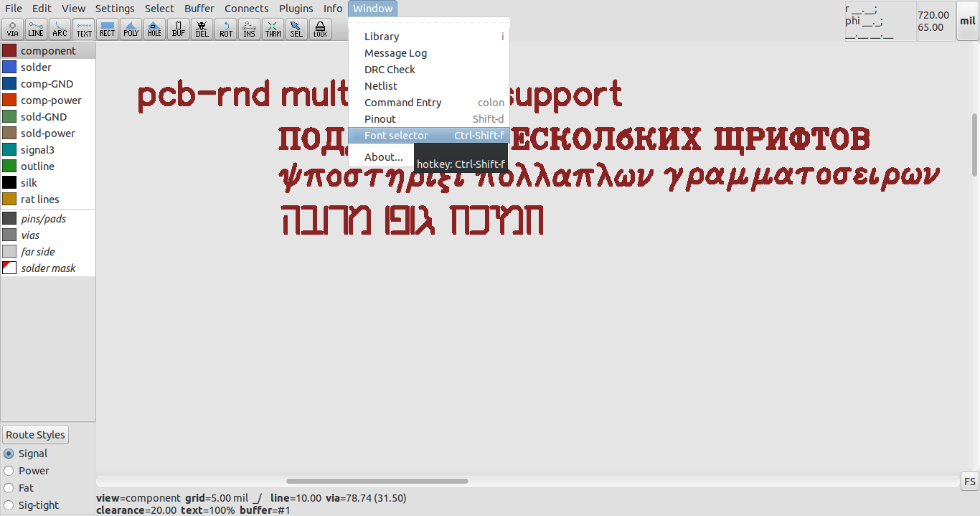Select the LOCK tool
Image resolution: width=980 pixels, height=516 pixels.
click(x=320, y=29)
